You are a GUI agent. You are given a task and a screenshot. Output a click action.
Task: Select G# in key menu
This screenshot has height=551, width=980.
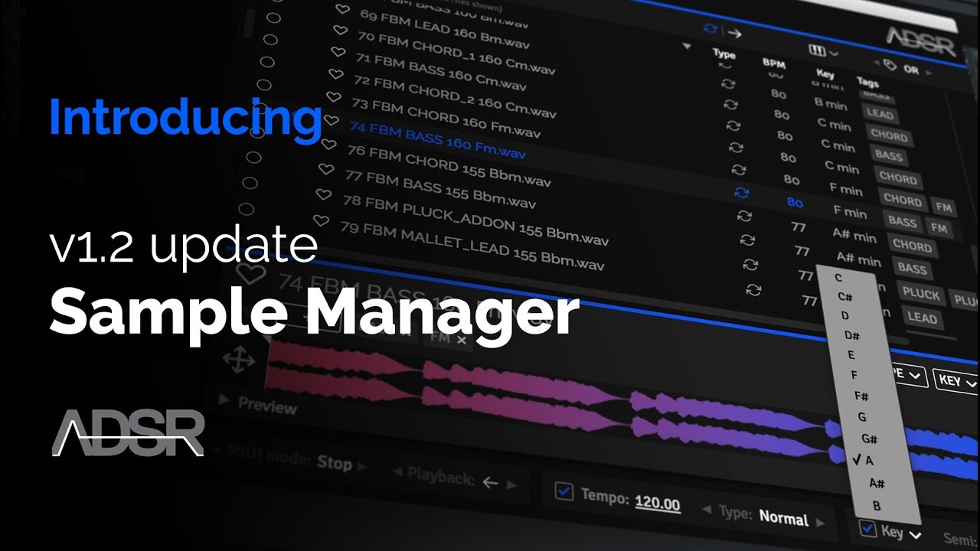click(869, 439)
